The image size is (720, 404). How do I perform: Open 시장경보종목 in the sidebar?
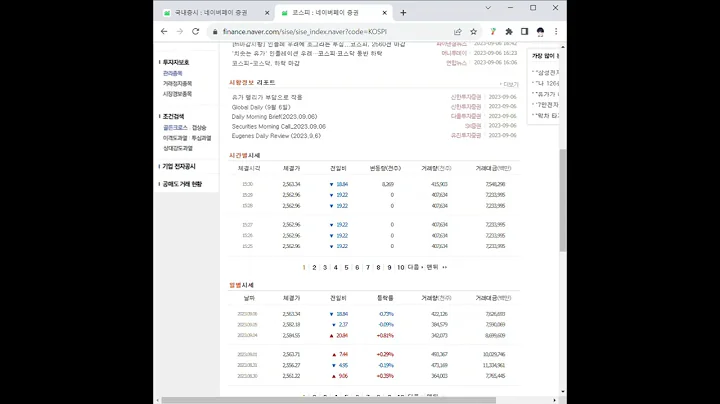[177, 94]
